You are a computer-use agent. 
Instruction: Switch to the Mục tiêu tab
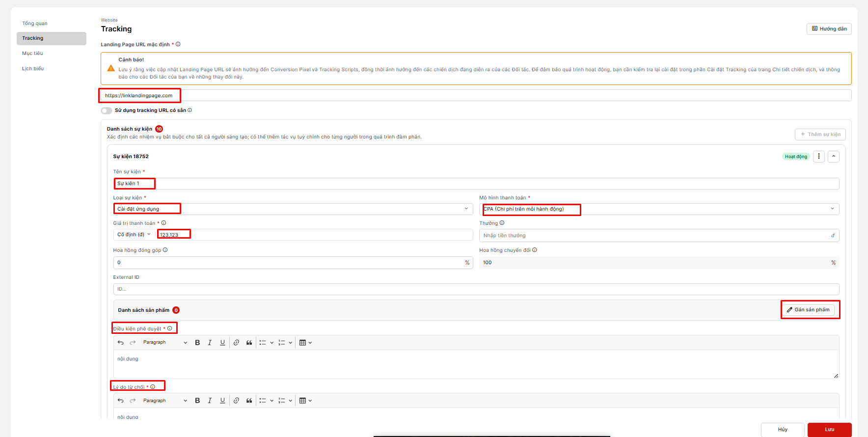pyautogui.click(x=32, y=54)
